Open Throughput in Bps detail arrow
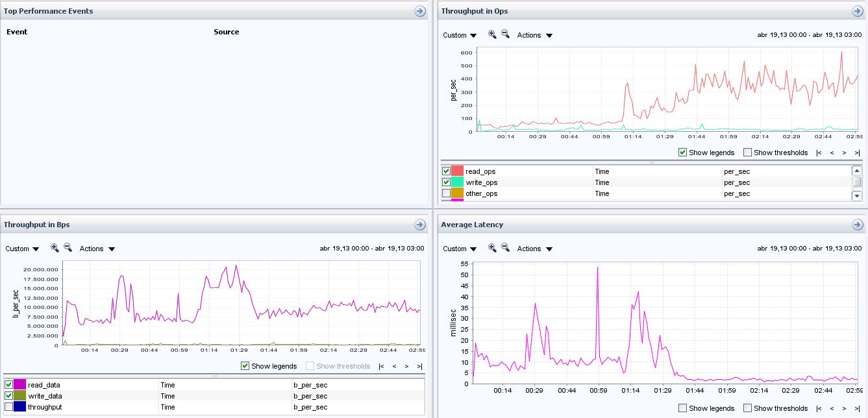Viewport: 868px width, 418px height. tap(420, 225)
